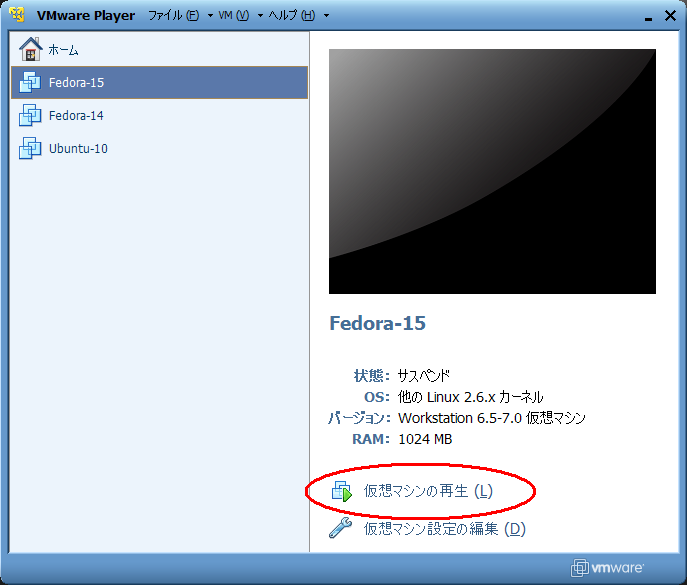
Task: Click the Fedora-14 virtual machine icon
Action: coord(30,115)
